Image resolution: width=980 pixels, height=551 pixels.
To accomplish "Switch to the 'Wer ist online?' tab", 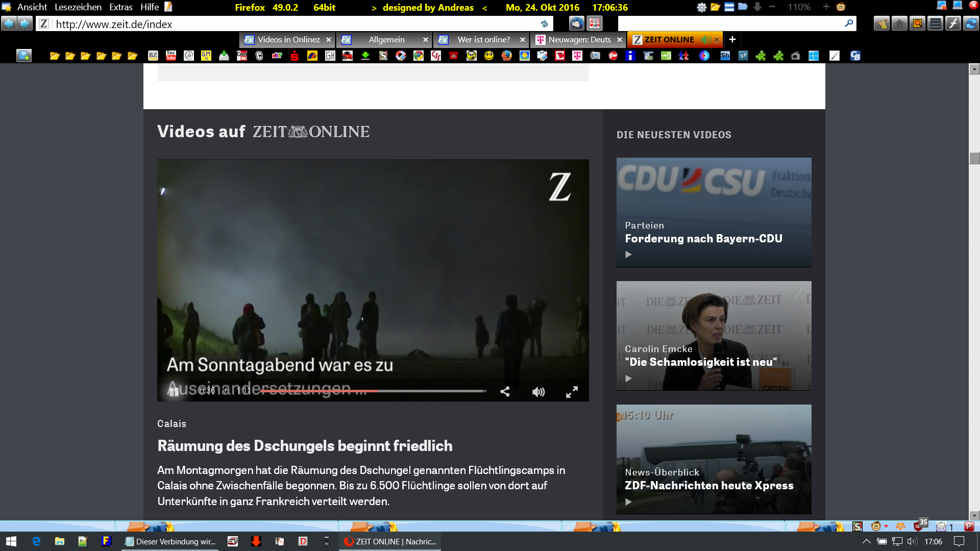I will pos(483,40).
